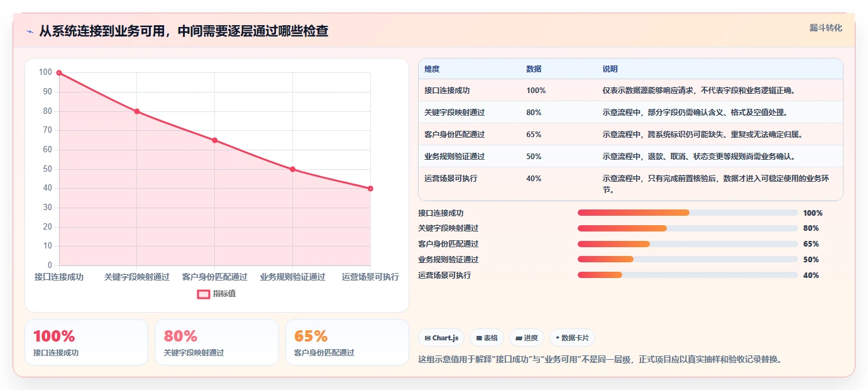
Task: Click the 运营场景可执行 progress bar
Action: (688, 275)
